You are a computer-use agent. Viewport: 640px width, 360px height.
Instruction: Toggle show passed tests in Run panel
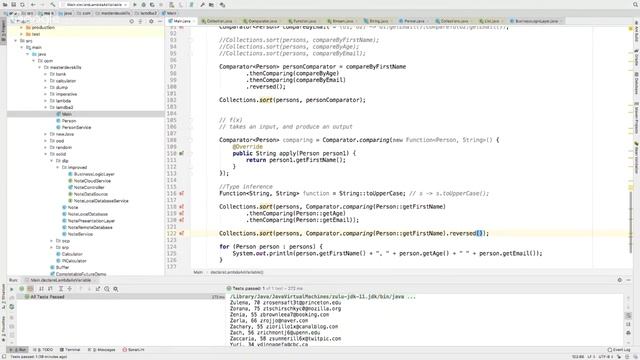22,289
